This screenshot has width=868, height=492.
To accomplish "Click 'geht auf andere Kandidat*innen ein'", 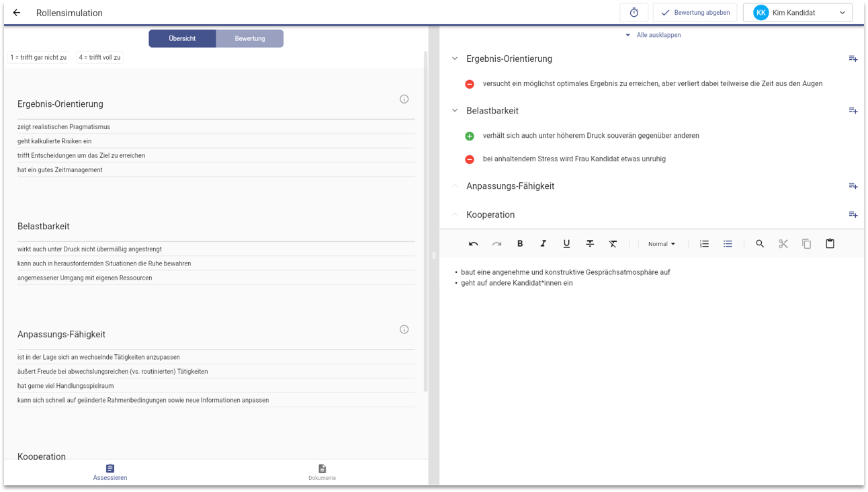I will point(517,283).
